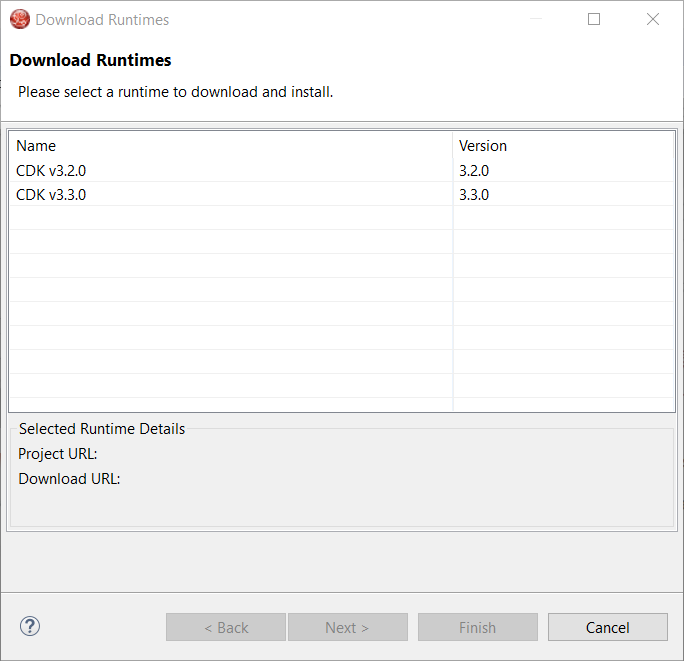Maximize the Download Runtimes dialog
684x661 pixels.
pyautogui.click(x=594, y=19)
